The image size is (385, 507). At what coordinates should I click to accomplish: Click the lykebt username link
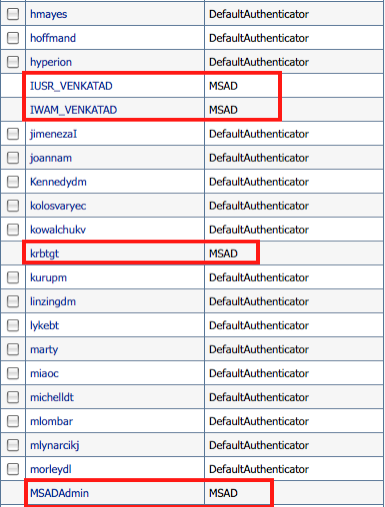click(x=44, y=326)
